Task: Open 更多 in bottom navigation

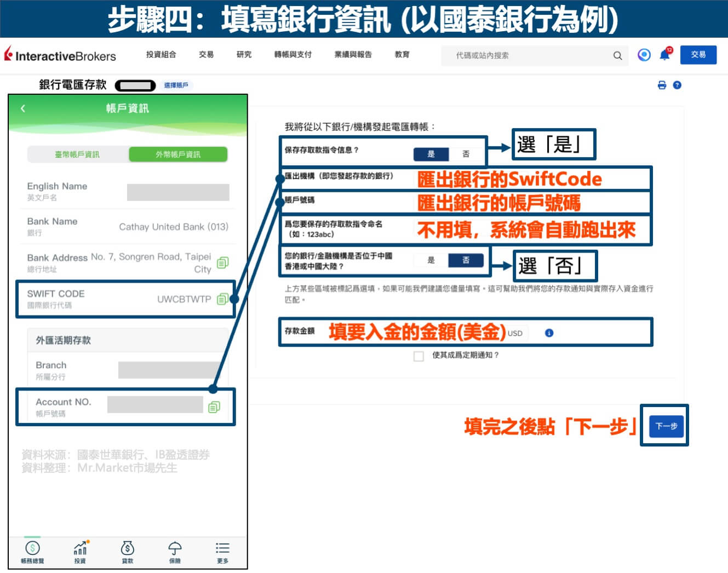Action: click(222, 552)
